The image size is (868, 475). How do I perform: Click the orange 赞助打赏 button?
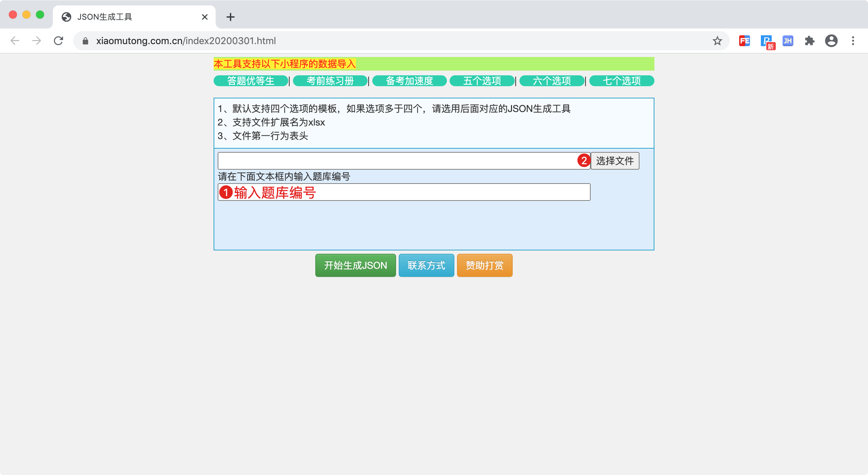click(x=485, y=265)
